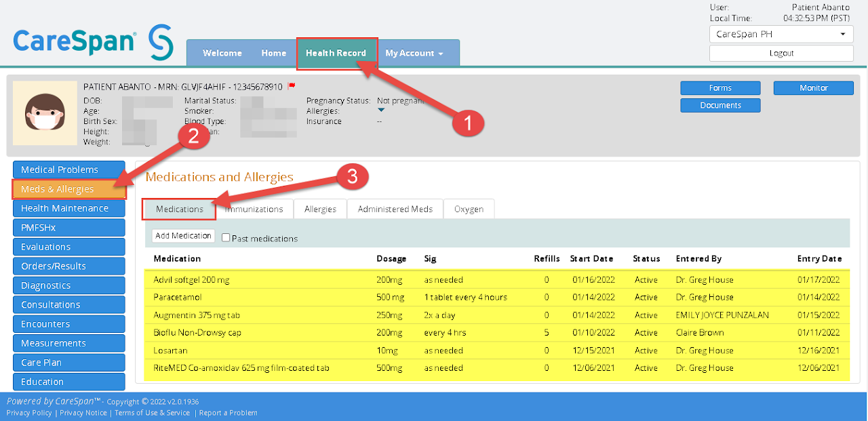Click the '1 tablet every 4 hours' sig

point(466,298)
